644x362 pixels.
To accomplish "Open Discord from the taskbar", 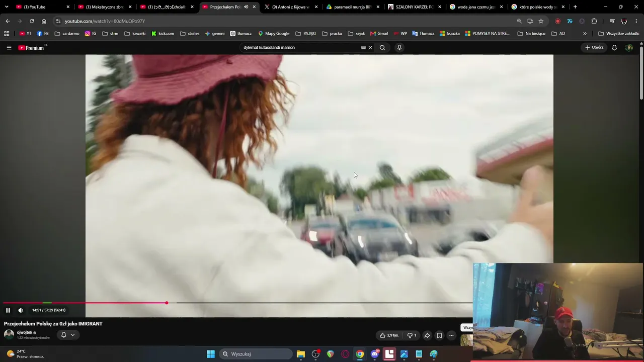I will (375, 354).
